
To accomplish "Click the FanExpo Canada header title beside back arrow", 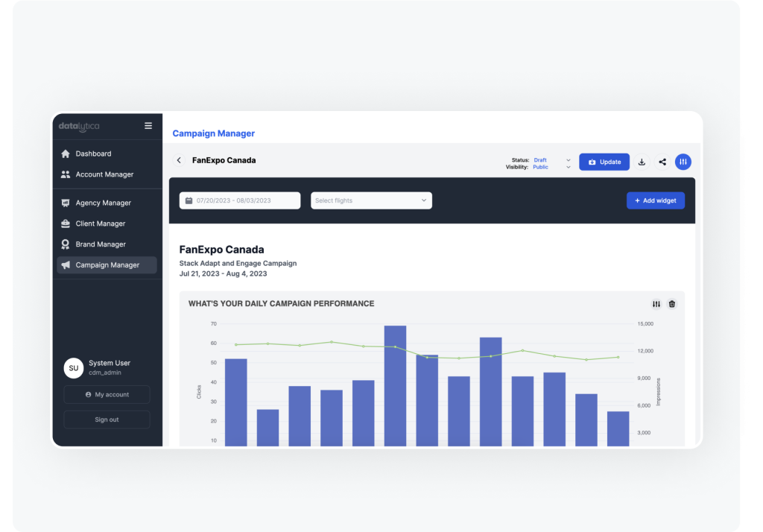I will 224,160.
